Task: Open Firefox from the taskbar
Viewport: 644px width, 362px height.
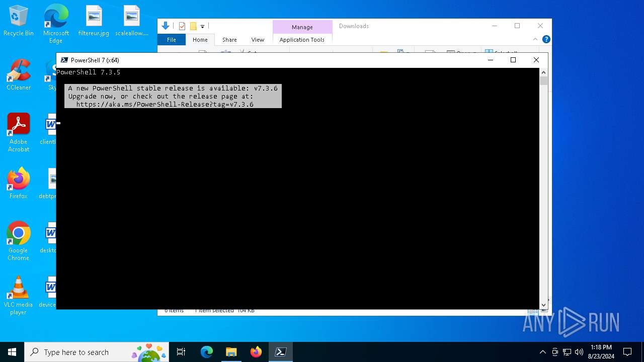Action: [x=256, y=352]
